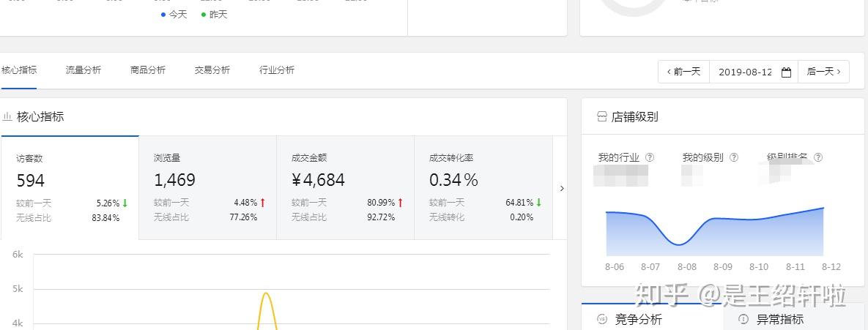Click the 1,469 page views value

point(174,180)
